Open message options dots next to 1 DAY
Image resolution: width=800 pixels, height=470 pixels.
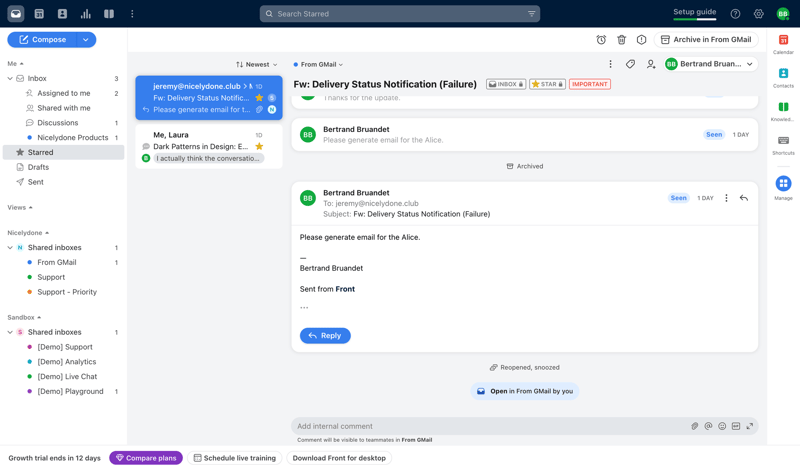pos(726,198)
